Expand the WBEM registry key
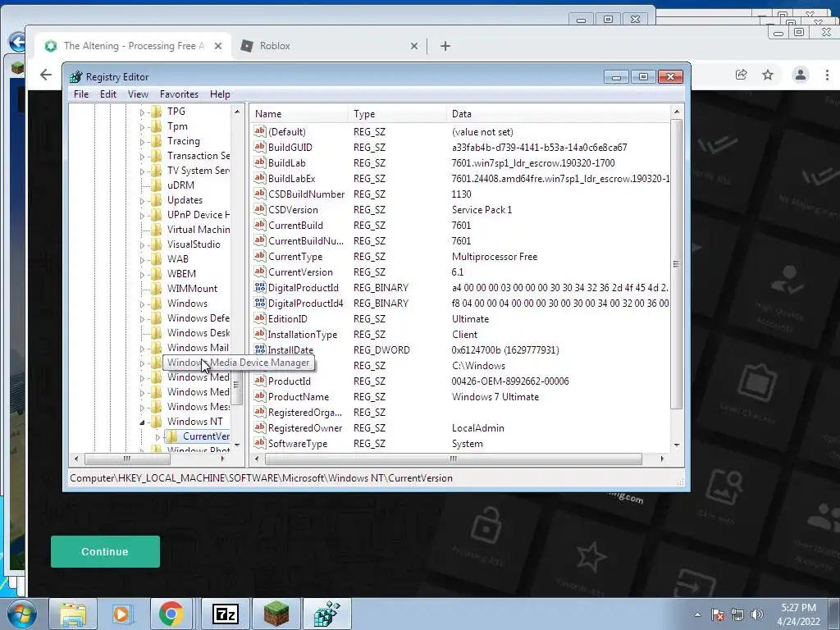 click(x=142, y=274)
